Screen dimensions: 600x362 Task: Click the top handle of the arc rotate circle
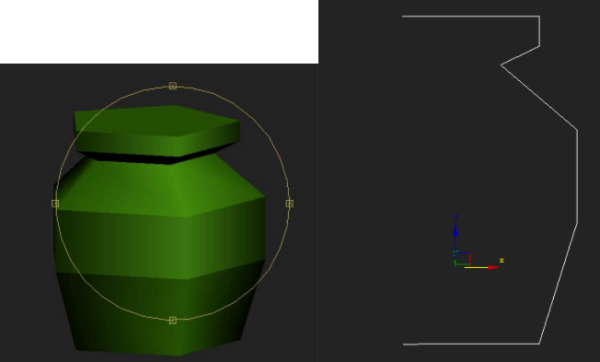(173, 86)
